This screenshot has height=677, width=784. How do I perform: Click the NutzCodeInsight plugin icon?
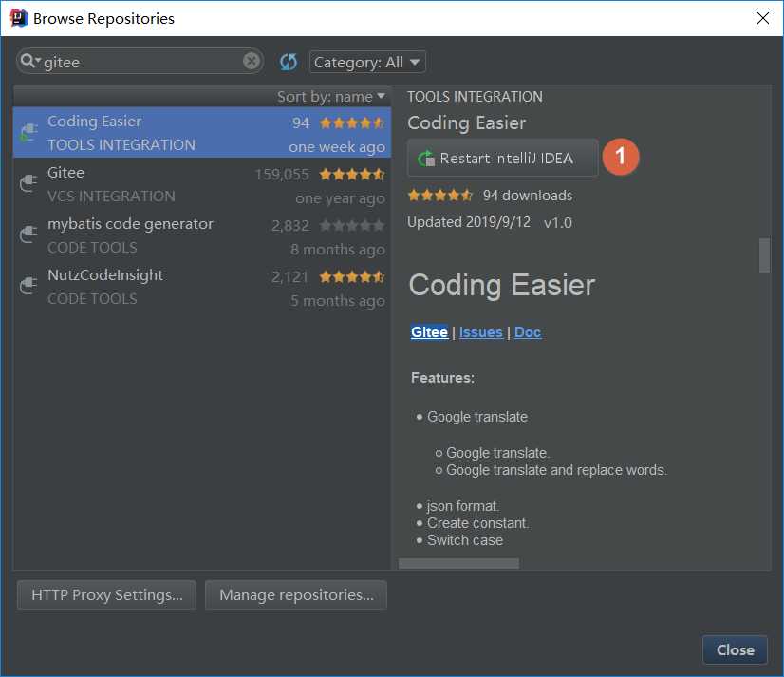pos(28,286)
